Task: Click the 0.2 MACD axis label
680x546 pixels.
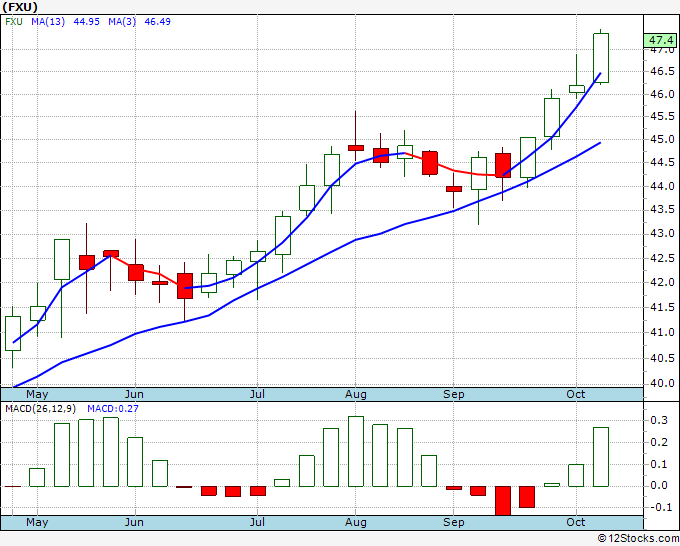Action: pyautogui.click(x=658, y=442)
